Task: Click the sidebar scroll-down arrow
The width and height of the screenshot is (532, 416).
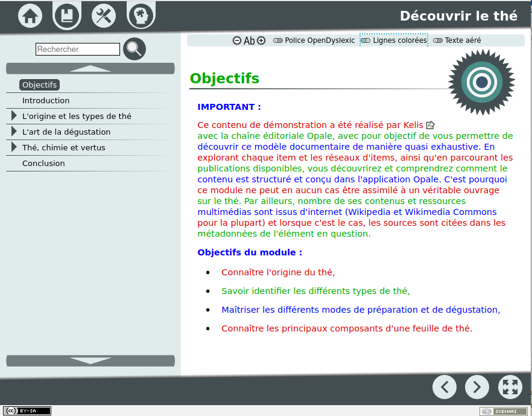Action: (x=90, y=360)
